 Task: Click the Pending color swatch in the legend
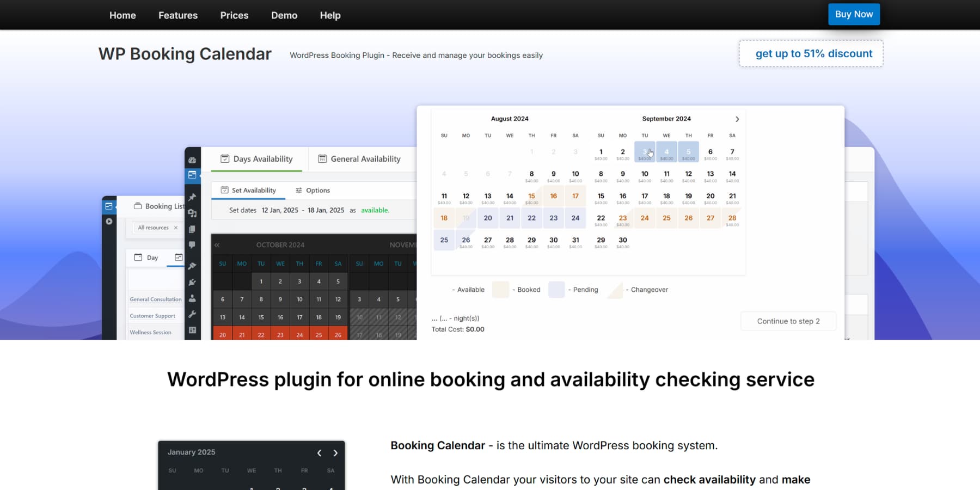(556, 289)
